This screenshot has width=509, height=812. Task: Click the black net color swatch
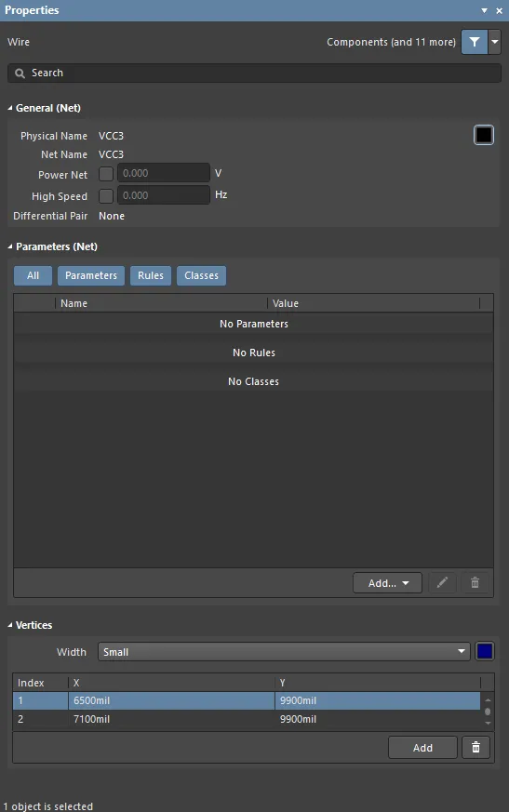(x=484, y=135)
